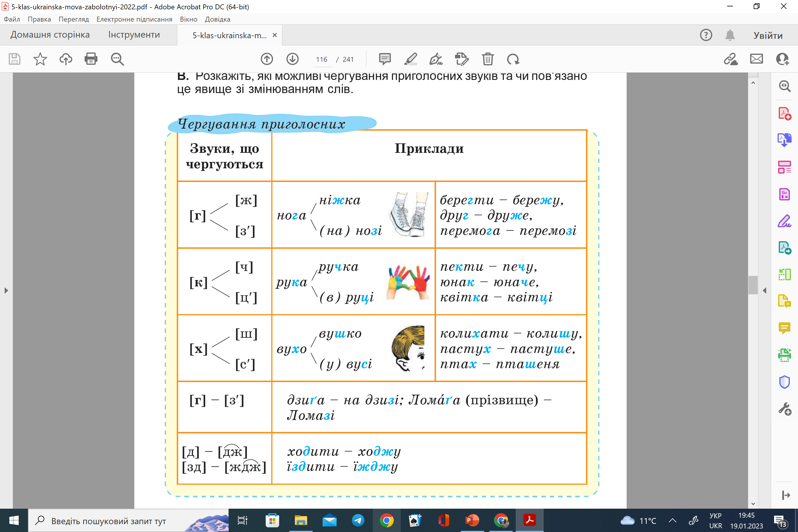Add file to starred favorites

(40, 59)
